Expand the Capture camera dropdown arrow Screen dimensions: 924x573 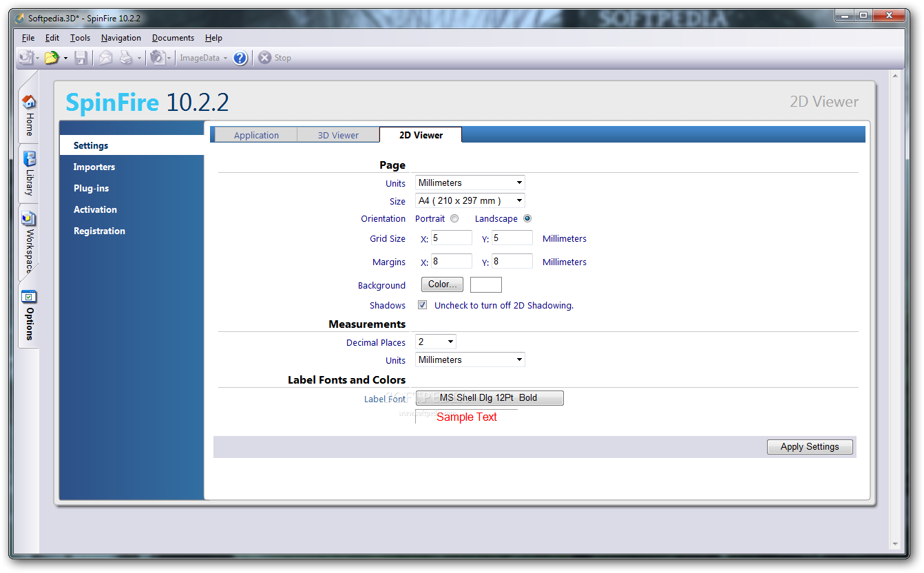[x=169, y=59]
